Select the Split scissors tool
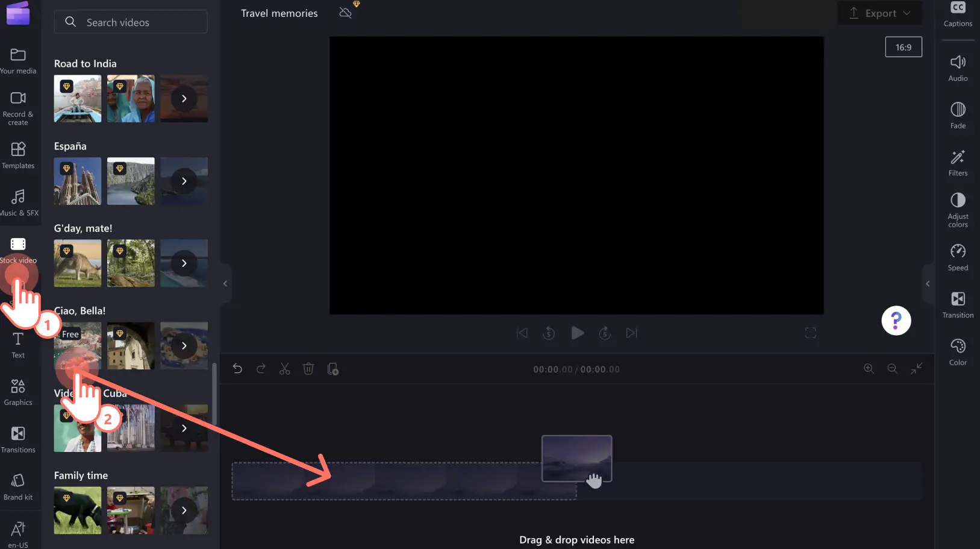 tap(285, 368)
